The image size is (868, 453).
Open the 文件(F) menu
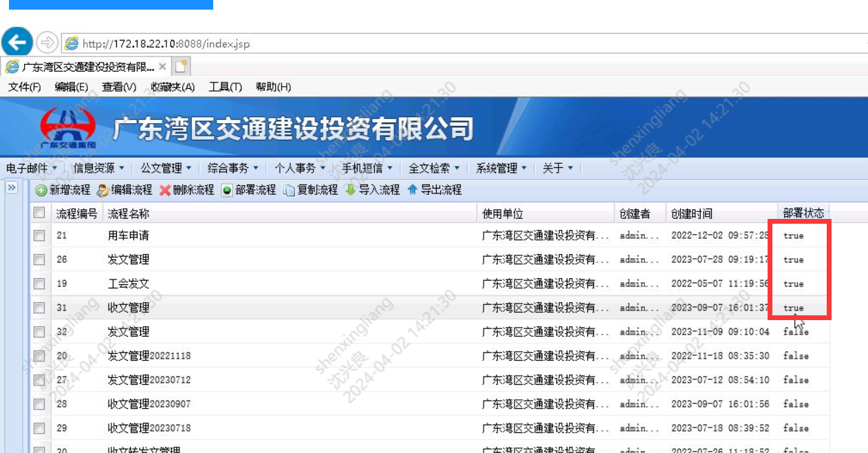[25, 87]
